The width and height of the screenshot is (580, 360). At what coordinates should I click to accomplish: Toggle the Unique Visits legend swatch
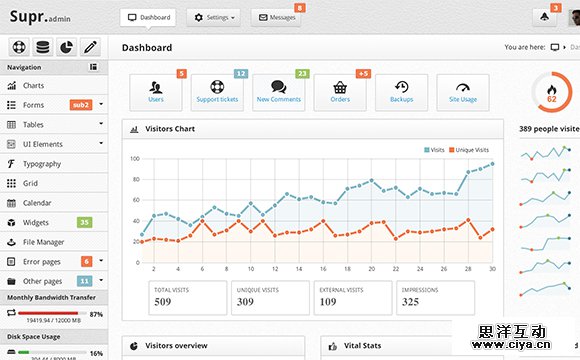(x=451, y=150)
